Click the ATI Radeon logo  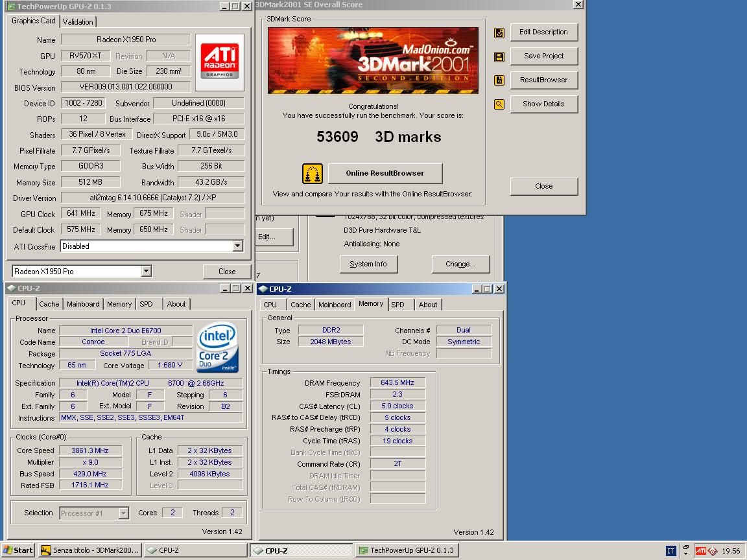[x=220, y=62]
